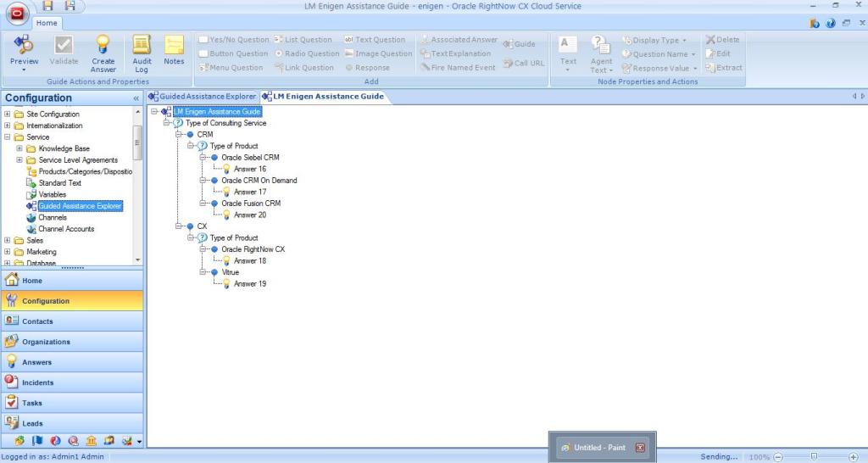
Task: Click the Create Answer lightbulb icon
Action: coord(103,46)
